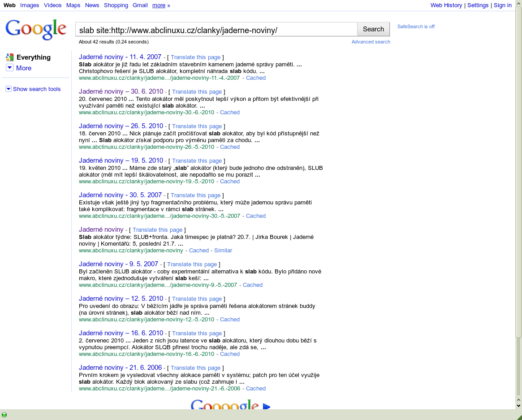The height and width of the screenshot is (420, 522).
Task: Open Settings link
Action: click(x=478, y=5)
